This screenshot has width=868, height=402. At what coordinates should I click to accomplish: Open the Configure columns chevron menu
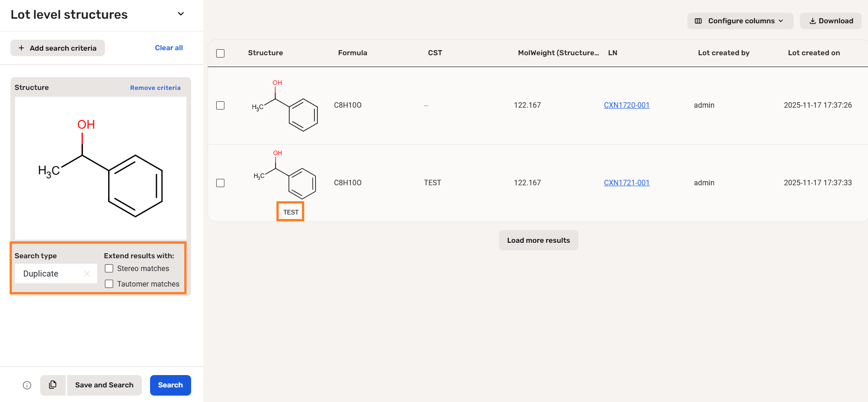tap(781, 21)
